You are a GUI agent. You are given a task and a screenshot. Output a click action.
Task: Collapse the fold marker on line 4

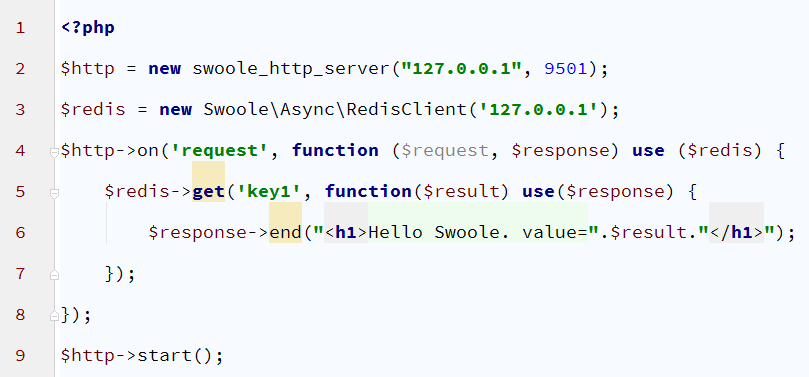coord(54,152)
